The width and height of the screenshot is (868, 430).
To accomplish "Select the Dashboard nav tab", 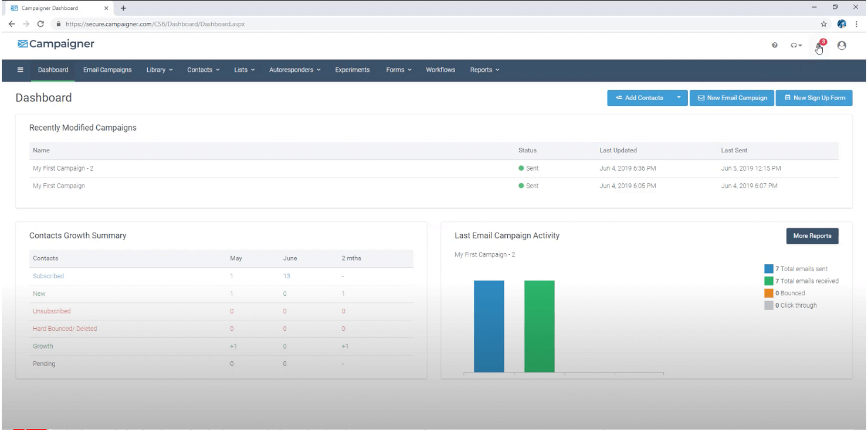I will click(x=53, y=70).
